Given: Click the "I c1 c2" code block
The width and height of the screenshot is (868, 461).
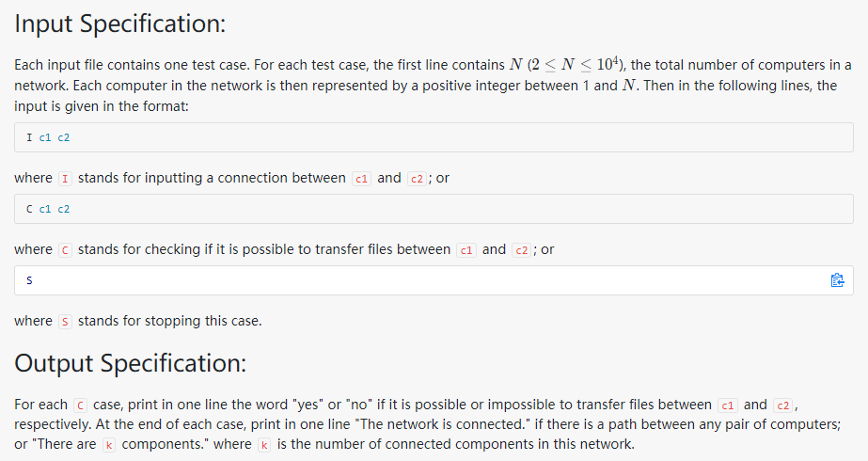Looking at the screenshot, I should (434, 137).
